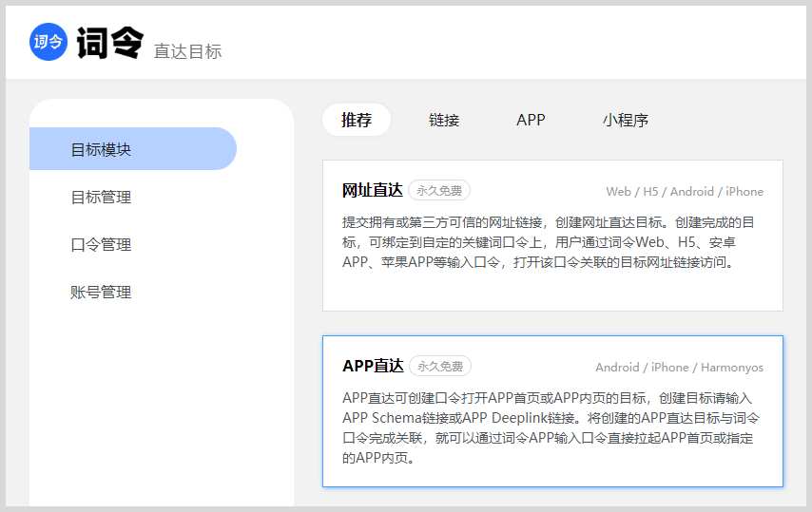The width and height of the screenshot is (812, 512).
Task: Click the APP直达 description paragraph
Action: pyautogui.click(x=551, y=427)
